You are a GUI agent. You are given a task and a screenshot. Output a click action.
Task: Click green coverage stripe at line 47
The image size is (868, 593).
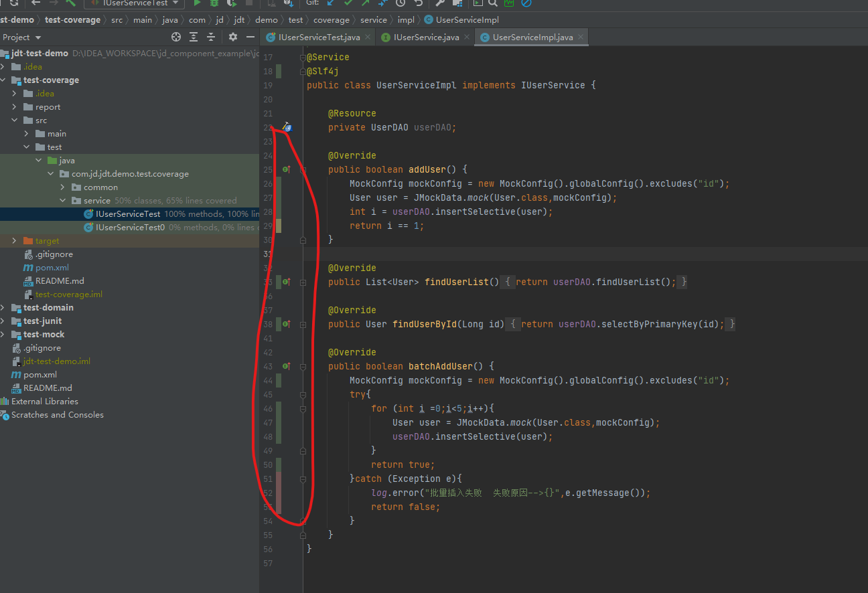pyautogui.click(x=279, y=422)
